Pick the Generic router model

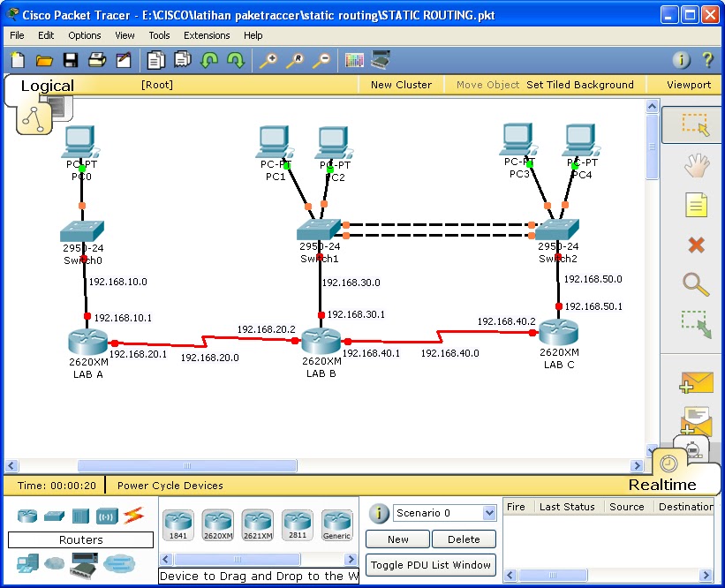[x=337, y=525]
